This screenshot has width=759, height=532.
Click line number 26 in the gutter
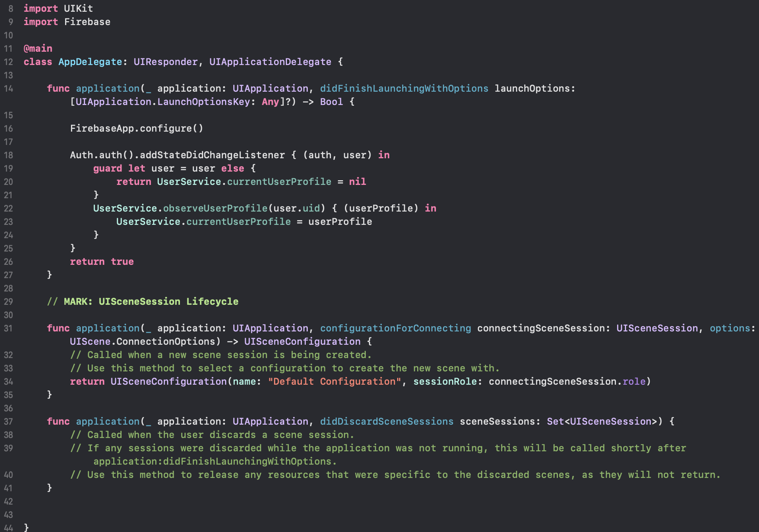8,262
